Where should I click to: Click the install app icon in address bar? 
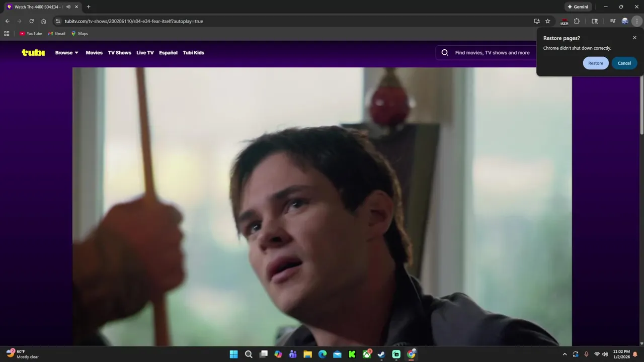pos(537,21)
